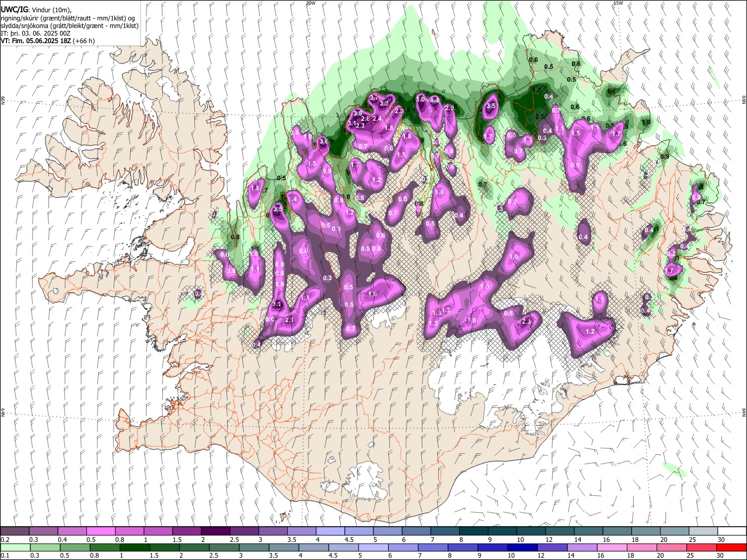The height and width of the screenshot is (560, 747).
Task: Pick the 0.4–0.5 orchid snow legend swatch
Action: [x=72, y=531]
